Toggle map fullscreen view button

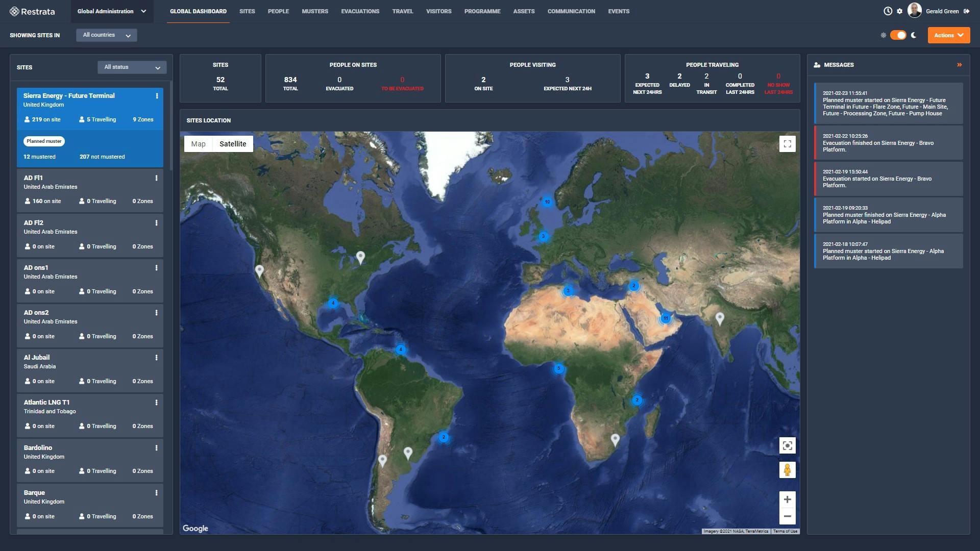pos(787,144)
